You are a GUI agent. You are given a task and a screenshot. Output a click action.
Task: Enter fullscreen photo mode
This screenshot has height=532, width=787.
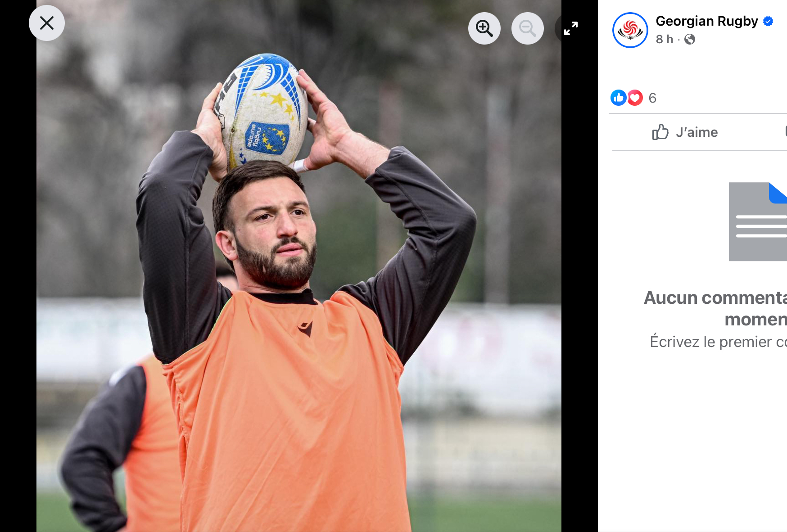pos(571,28)
